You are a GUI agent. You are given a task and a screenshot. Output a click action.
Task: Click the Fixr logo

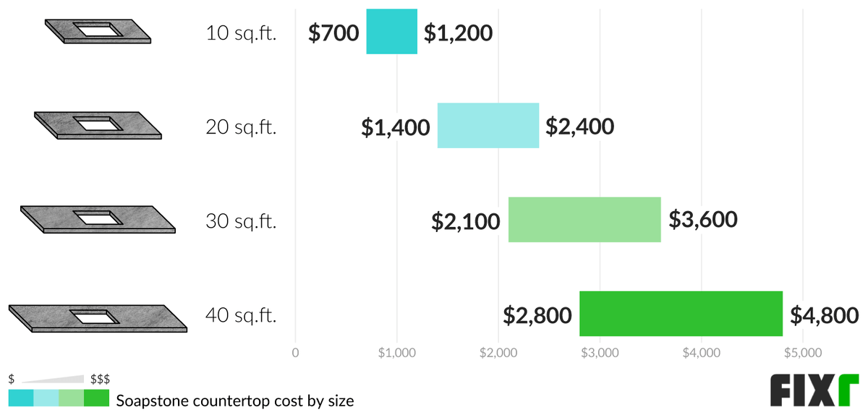813,393
